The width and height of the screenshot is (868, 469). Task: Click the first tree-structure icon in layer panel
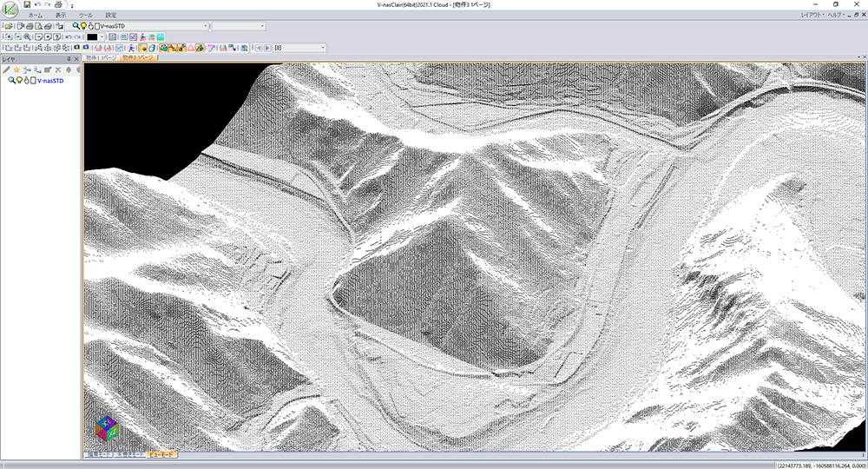click(x=27, y=69)
